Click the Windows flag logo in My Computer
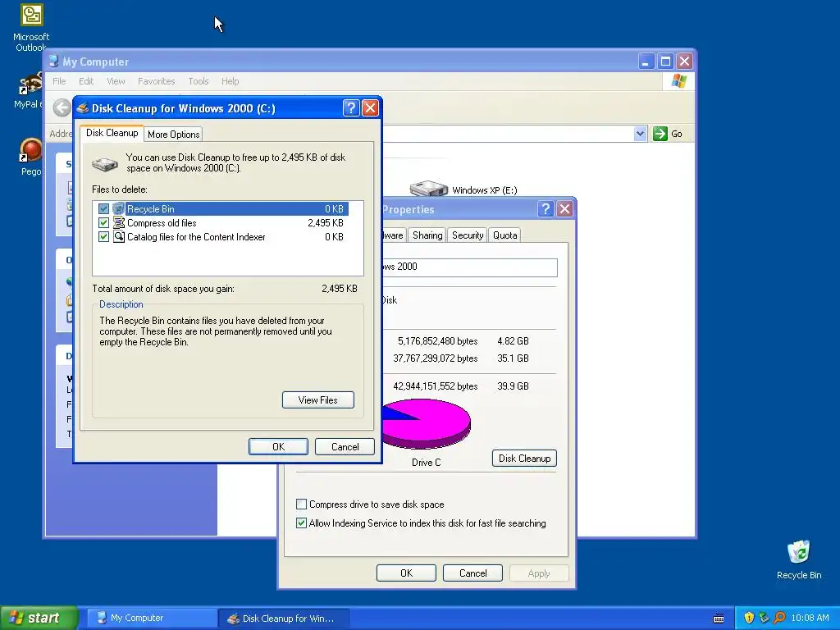This screenshot has height=630, width=840. coord(678,81)
